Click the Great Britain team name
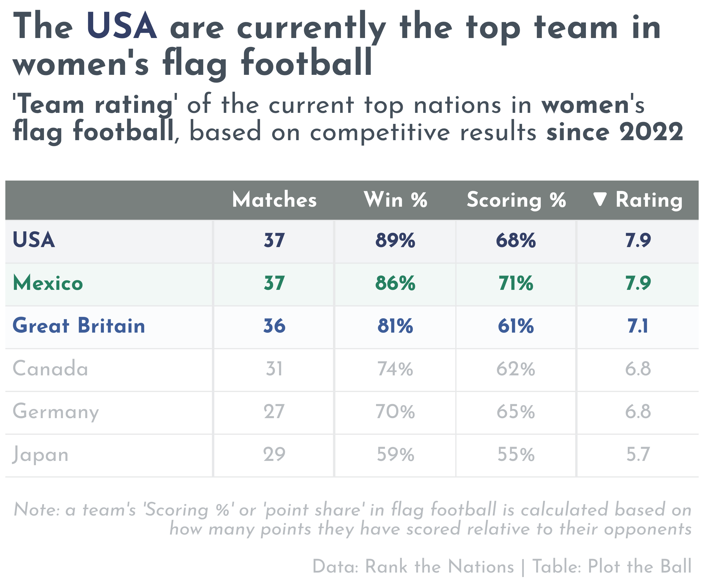 click(x=79, y=326)
